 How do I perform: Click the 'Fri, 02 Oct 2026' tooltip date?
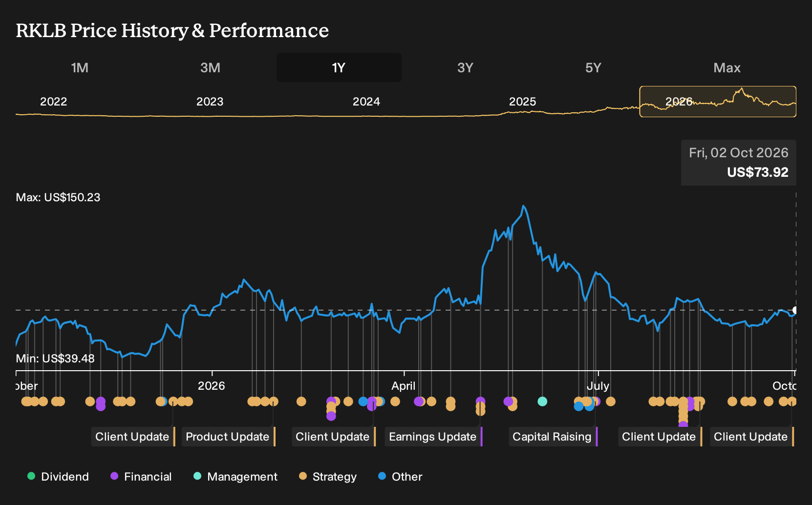pos(738,153)
